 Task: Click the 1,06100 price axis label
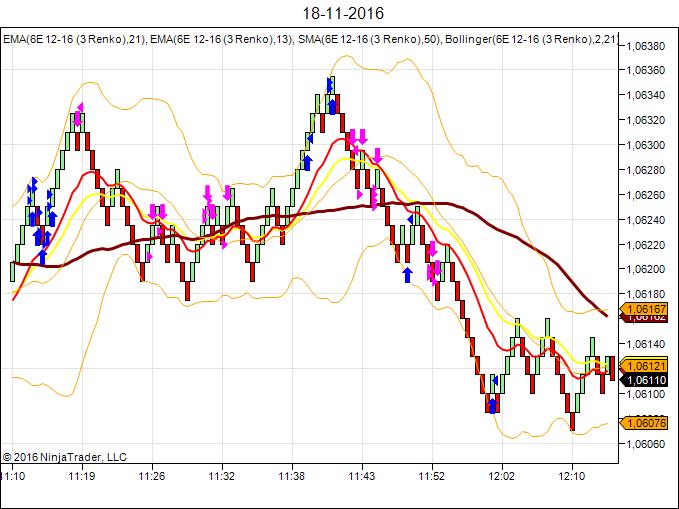tap(646, 394)
